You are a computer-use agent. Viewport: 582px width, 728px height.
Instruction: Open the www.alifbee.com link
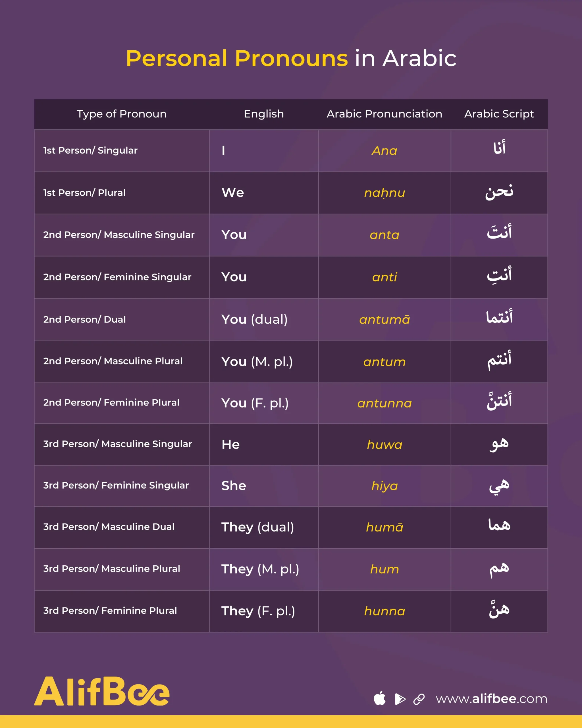pos(491,699)
